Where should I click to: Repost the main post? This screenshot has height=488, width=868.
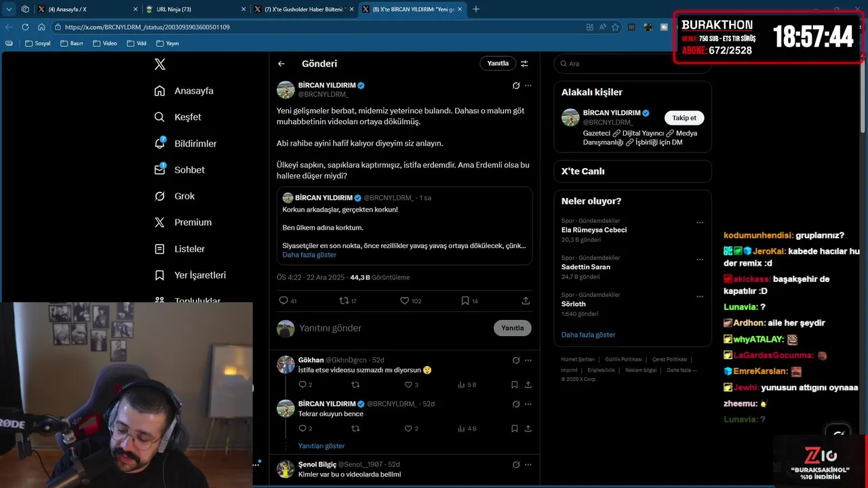pos(344,301)
